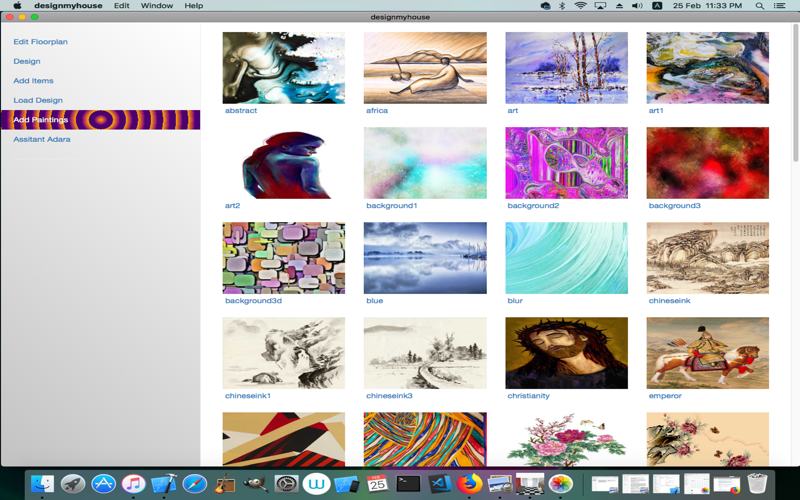Screen dimensions: 800x500
Task: Select the chineseink landscape painting
Action: [708, 258]
